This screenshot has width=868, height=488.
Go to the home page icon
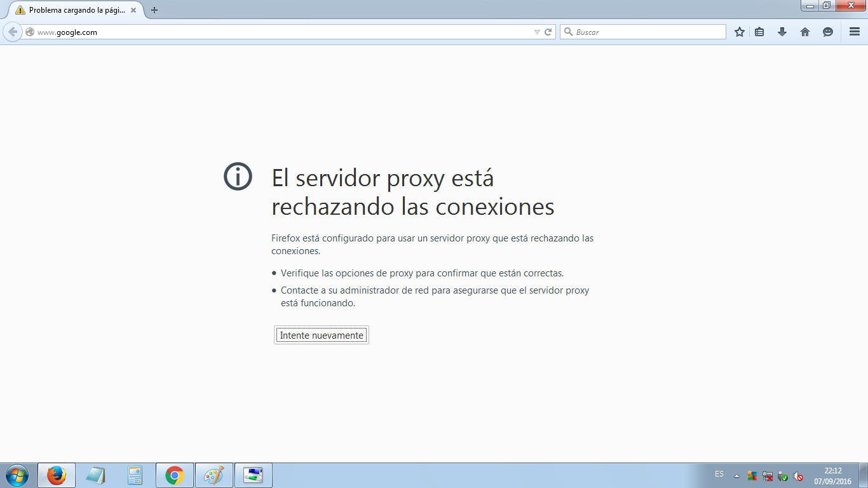tap(805, 32)
